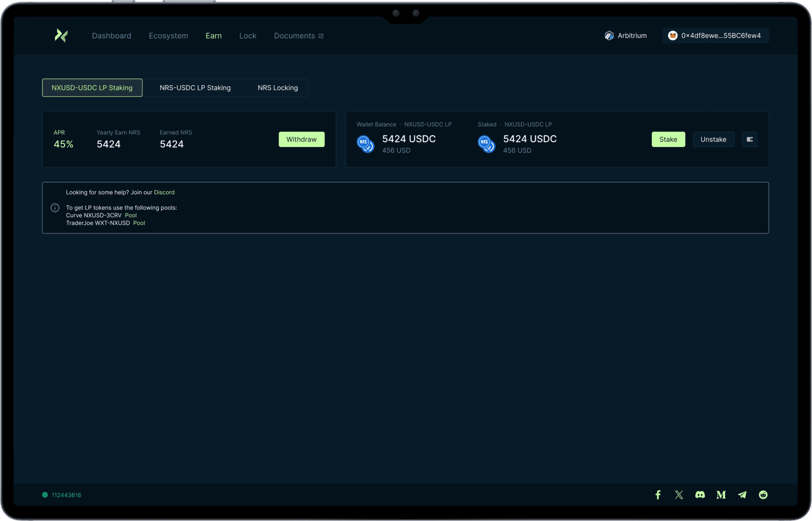The height and width of the screenshot is (521, 812).
Task: Follow the Curve NXUSD-3CRV Pool link
Action: point(131,215)
